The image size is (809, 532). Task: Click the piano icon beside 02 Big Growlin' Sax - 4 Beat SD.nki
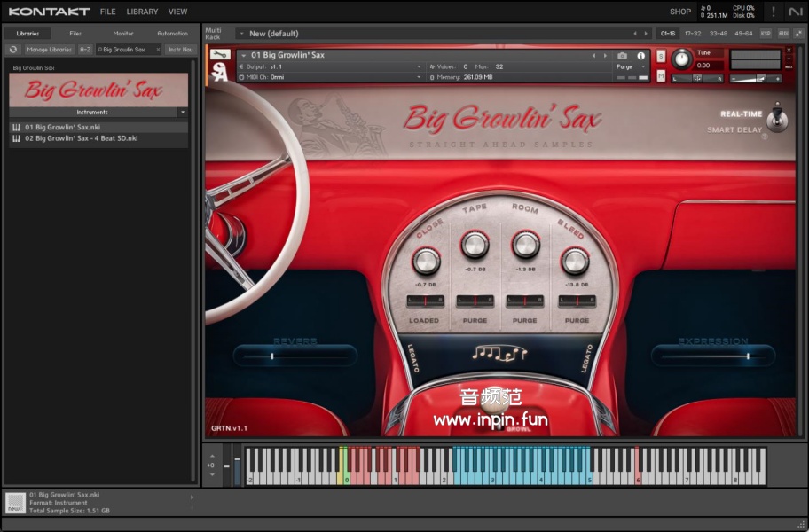coord(16,138)
